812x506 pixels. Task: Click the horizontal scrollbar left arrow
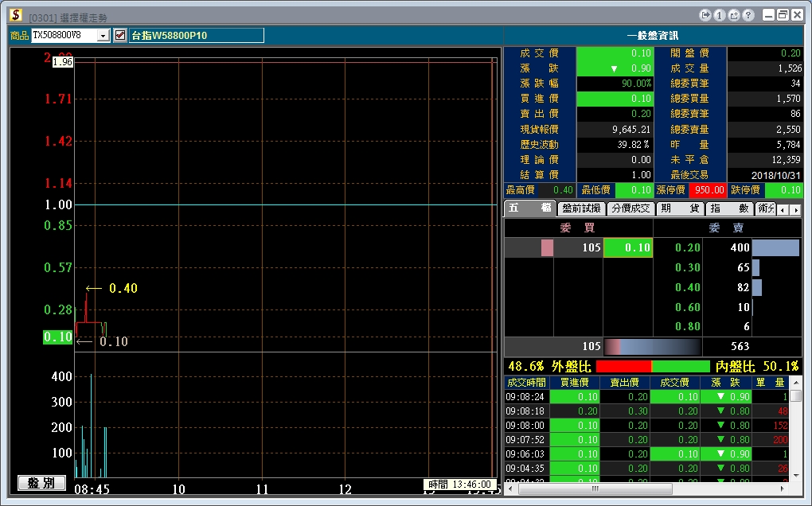(510, 488)
